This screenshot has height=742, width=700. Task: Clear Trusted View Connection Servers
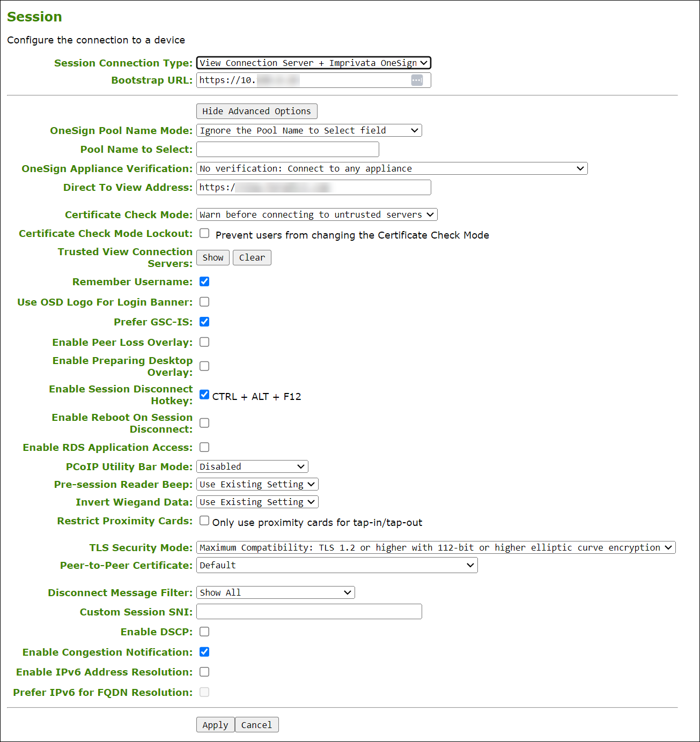point(252,257)
